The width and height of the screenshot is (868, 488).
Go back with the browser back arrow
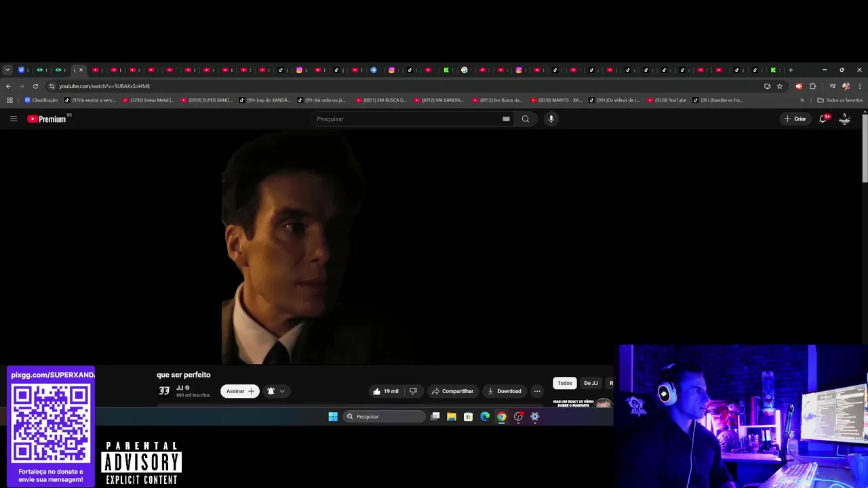click(x=8, y=86)
